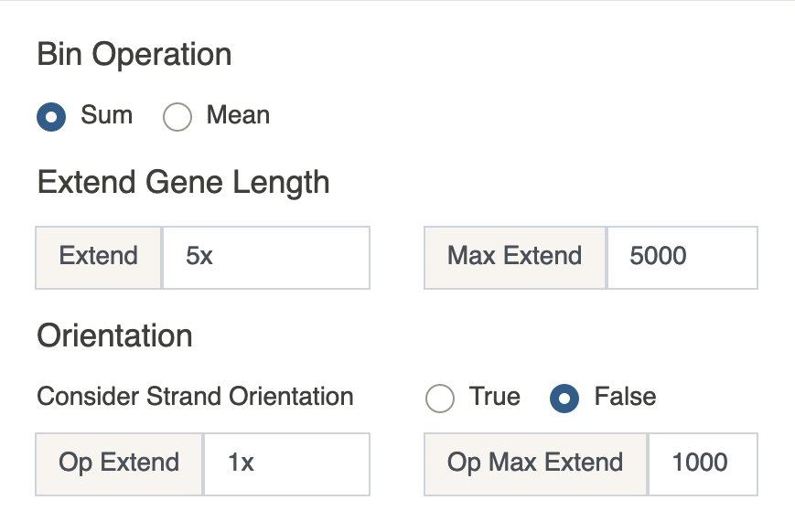Viewport: 795px width, 532px height.
Task: Select the Mean radio button circle
Action: point(177,116)
